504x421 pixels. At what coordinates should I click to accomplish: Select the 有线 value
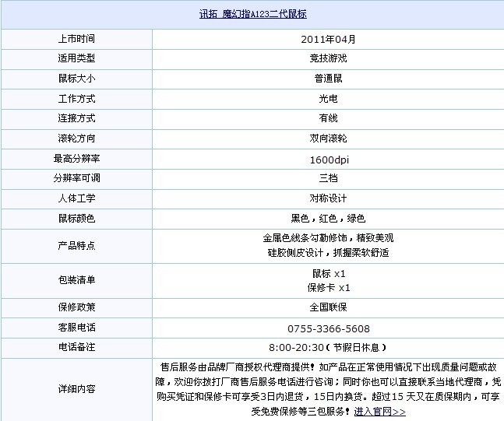(x=328, y=118)
